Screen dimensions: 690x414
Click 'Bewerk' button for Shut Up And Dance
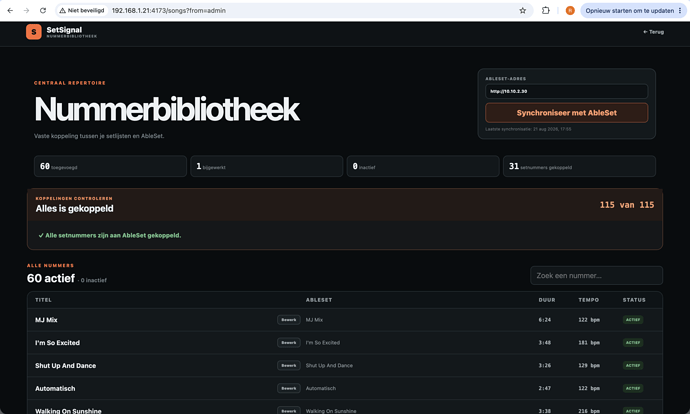pos(289,366)
